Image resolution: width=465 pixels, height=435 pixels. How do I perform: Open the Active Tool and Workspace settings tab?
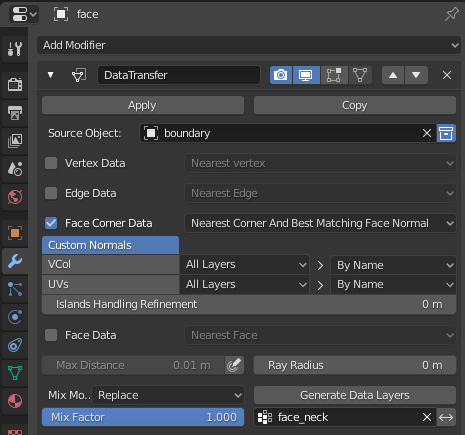pos(15,49)
